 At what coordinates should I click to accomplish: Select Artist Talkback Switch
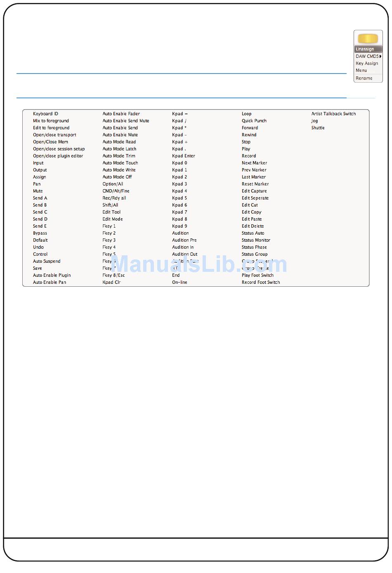tap(333, 114)
